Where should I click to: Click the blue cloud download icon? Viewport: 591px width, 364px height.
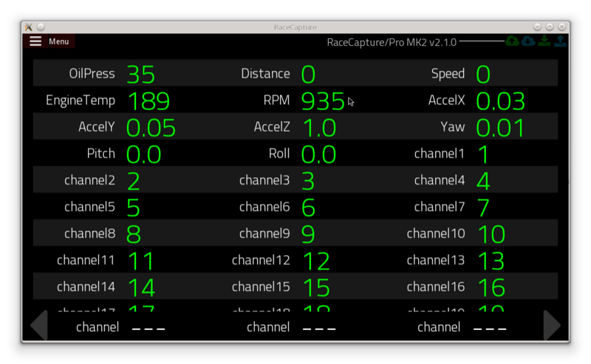[528, 41]
